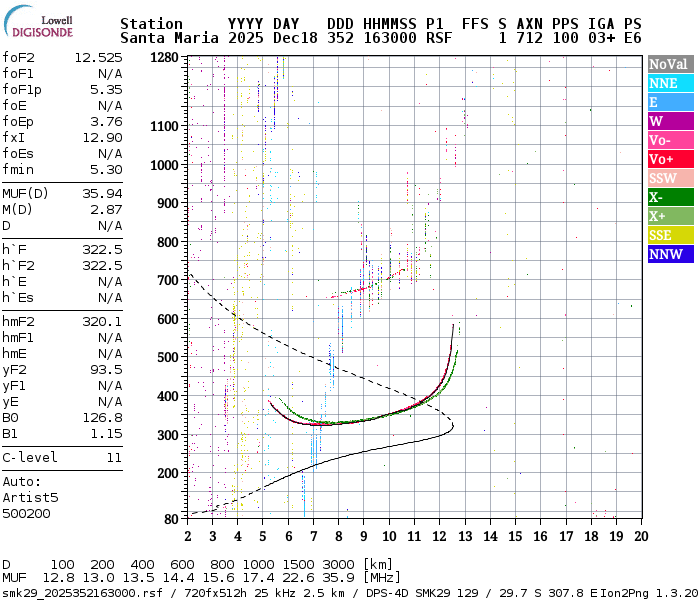Click the 1280 km height axis label
700x600 pixels.
tap(166, 58)
